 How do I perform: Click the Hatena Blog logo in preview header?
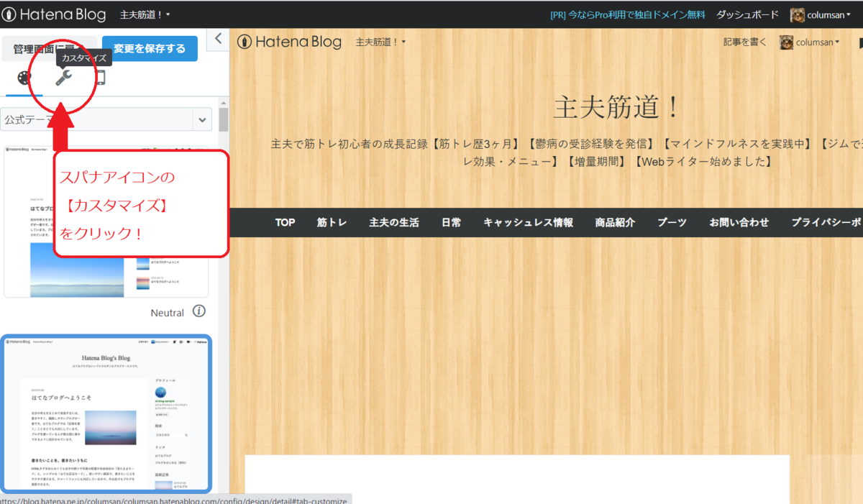click(x=290, y=42)
